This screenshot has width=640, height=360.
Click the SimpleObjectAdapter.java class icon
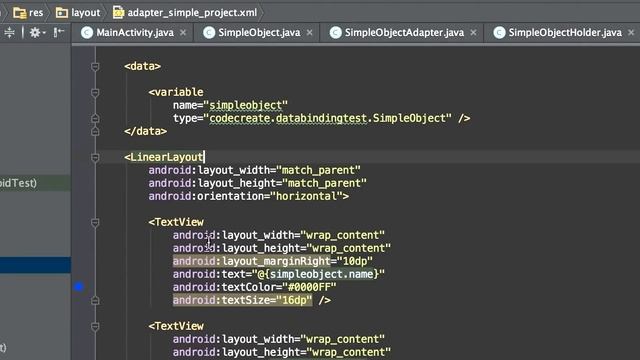point(336,33)
